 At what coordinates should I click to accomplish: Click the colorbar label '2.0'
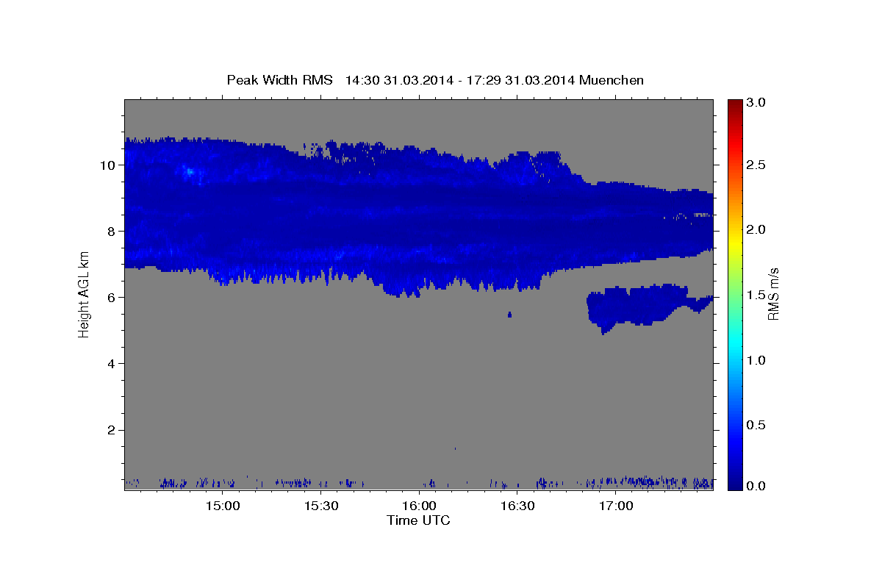tap(756, 229)
